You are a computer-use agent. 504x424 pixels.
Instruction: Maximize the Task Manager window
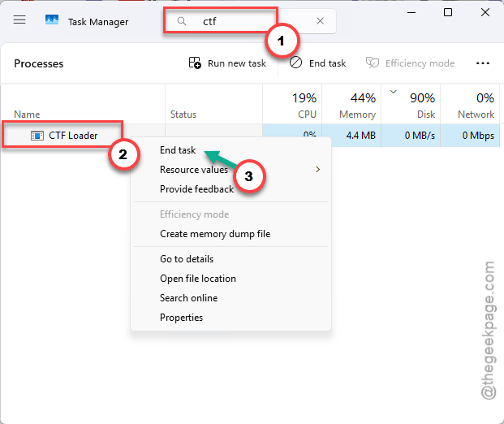tap(448, 12)
